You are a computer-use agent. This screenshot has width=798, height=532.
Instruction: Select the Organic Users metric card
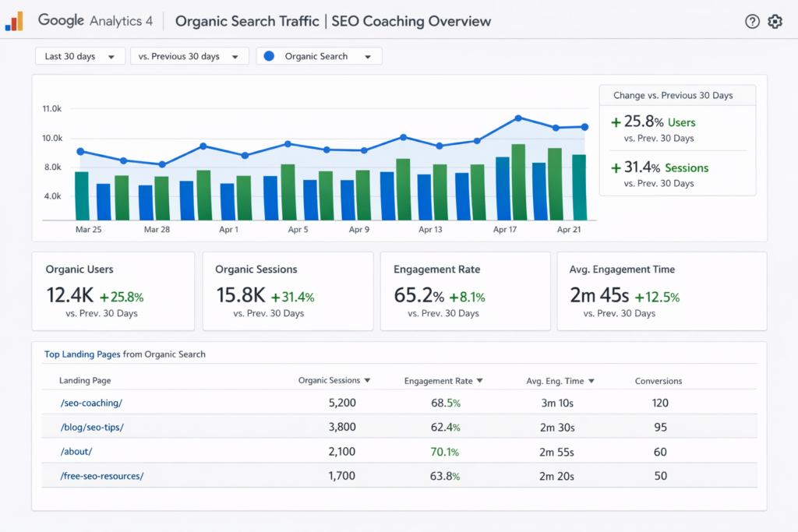113,291
